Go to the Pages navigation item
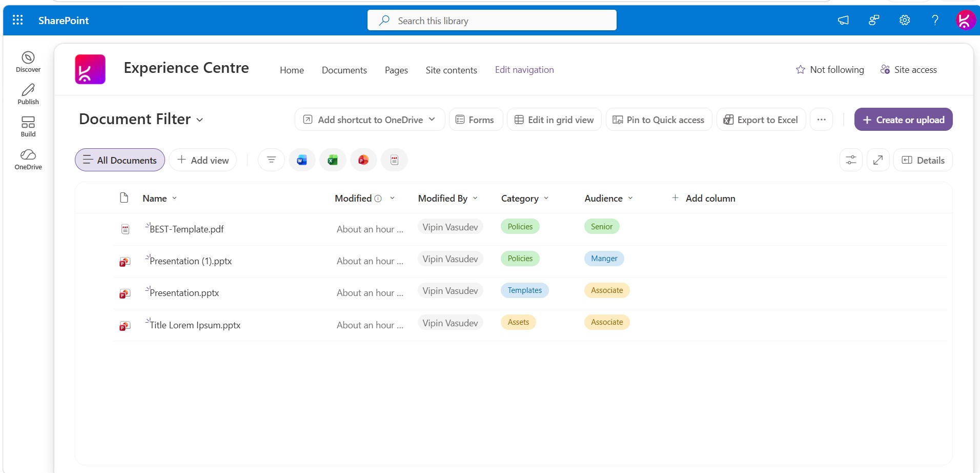980x473 pixels. 396,70
